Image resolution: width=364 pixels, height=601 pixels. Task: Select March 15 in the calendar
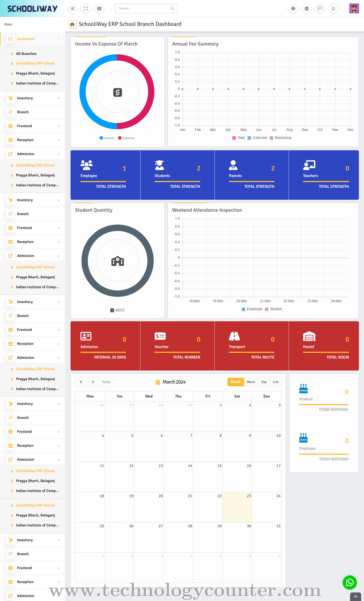208,477
